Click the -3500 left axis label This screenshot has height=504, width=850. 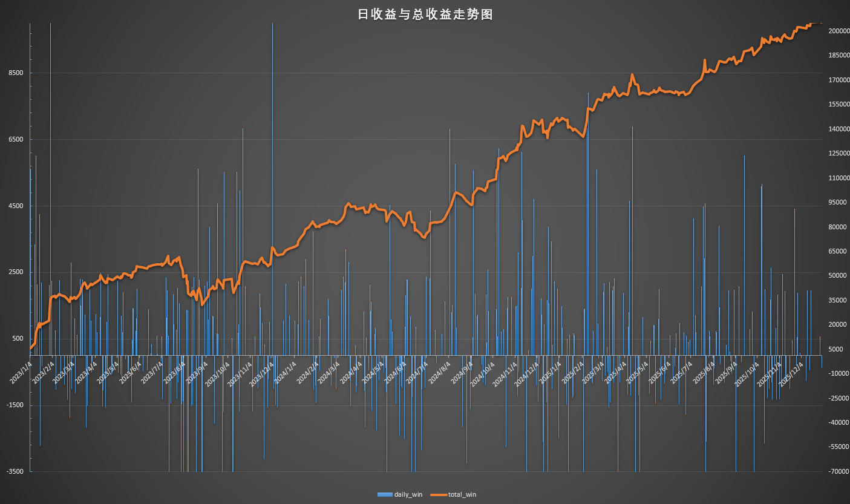13,471
